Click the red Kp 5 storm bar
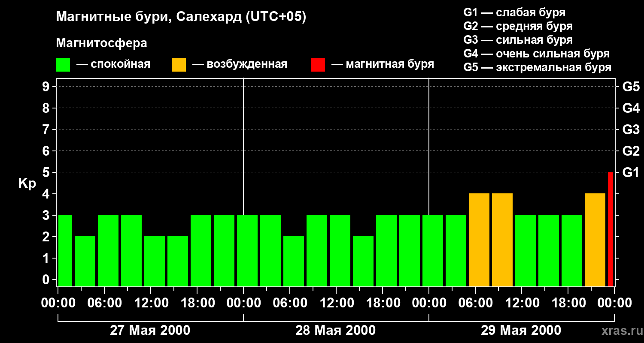Viewport: 644px width, 343px height. point(611,229)
